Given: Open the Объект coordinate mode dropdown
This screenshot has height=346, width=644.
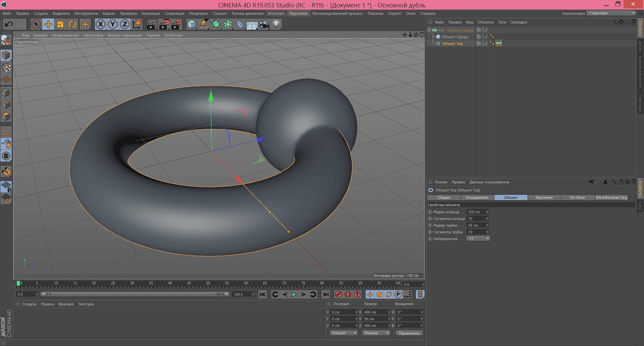Looking at the screenshot, I should tap(343, 333).
